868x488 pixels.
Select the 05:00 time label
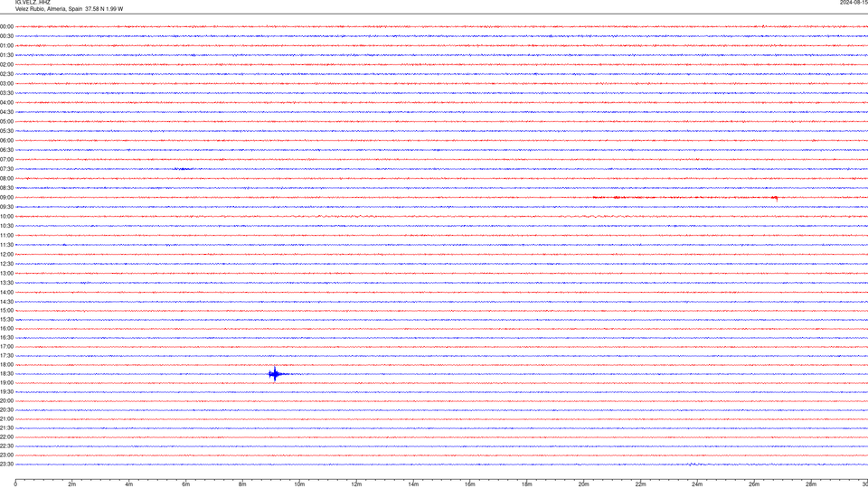click(6, 122)
